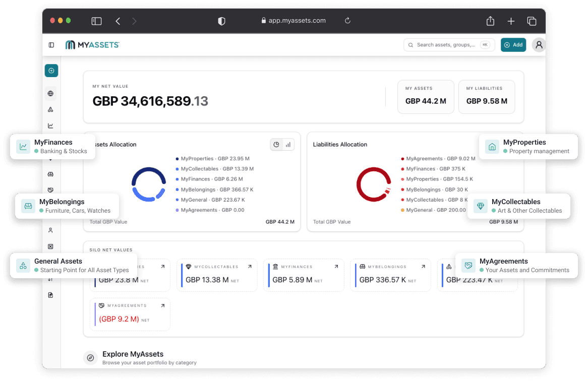588x381 pixels.
Task: Open the document icon in sidebar
Action: (x=50, y=295)
